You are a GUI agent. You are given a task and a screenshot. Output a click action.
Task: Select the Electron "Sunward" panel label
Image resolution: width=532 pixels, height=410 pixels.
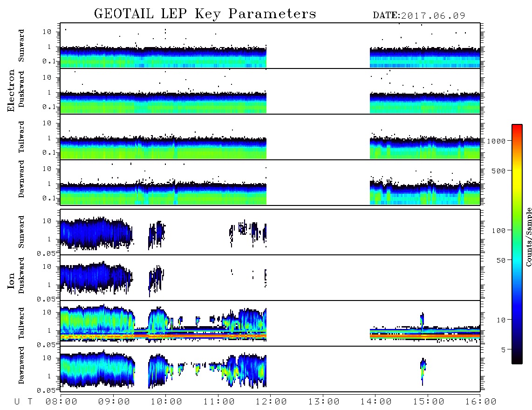[x=21, y=46]
